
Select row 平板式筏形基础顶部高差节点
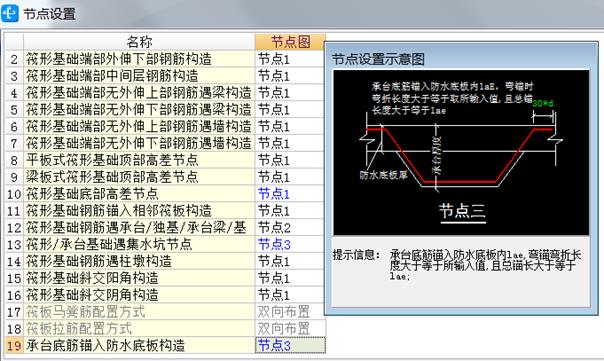click(139, 160)
